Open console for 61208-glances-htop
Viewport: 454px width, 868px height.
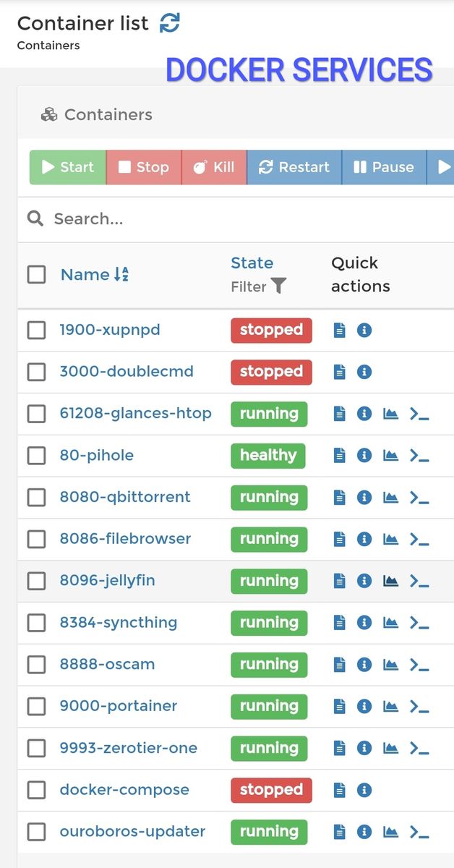419,414
